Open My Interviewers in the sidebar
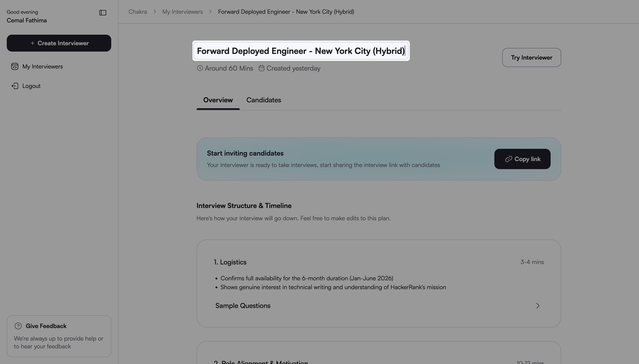The width and height of the screenshot is (639, 364). click(43, 67)
